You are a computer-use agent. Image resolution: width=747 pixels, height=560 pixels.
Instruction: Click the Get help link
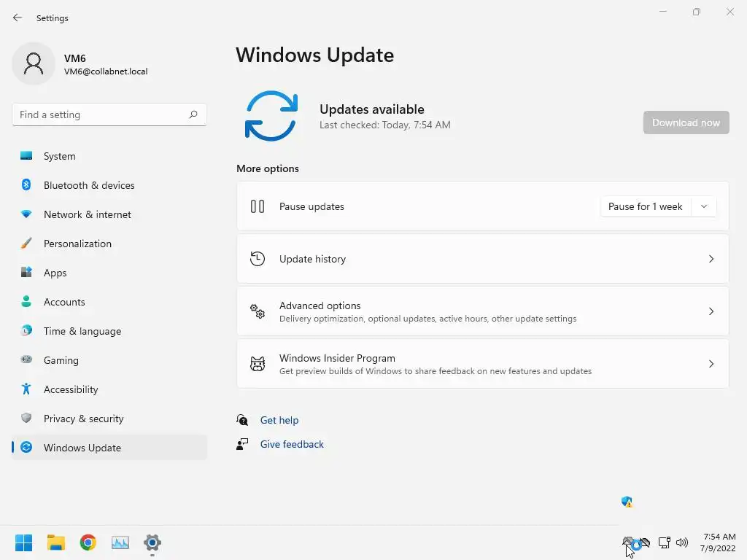[x=279, y=420]
